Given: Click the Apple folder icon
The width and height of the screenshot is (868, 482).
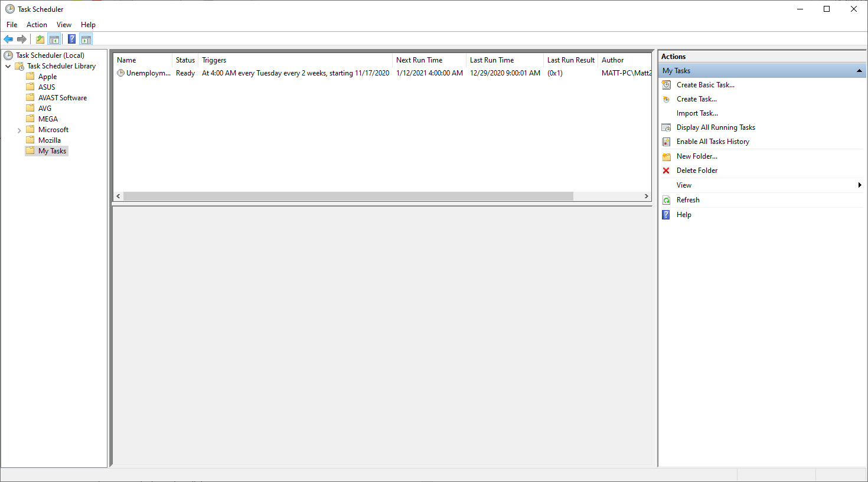Looking at the screenshot, I should (x=30, y=76).
